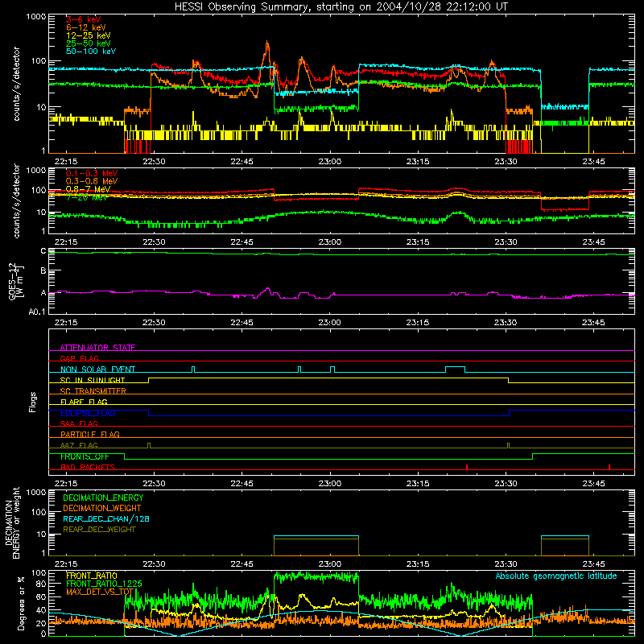Select the 12-25 keV legend label

(x=89, y=35)
